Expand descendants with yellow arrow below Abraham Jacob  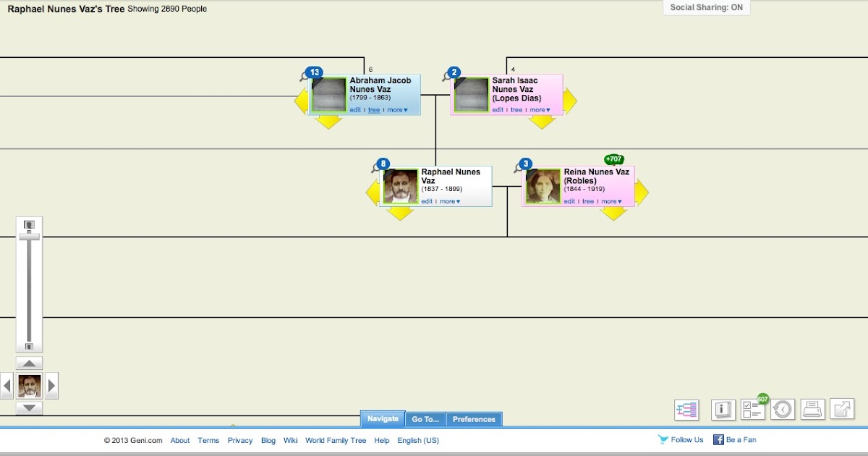point(329,123)
